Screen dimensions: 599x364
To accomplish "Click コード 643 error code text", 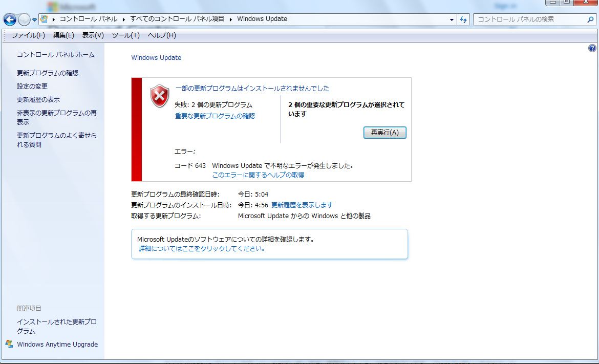I will [190, 166].
